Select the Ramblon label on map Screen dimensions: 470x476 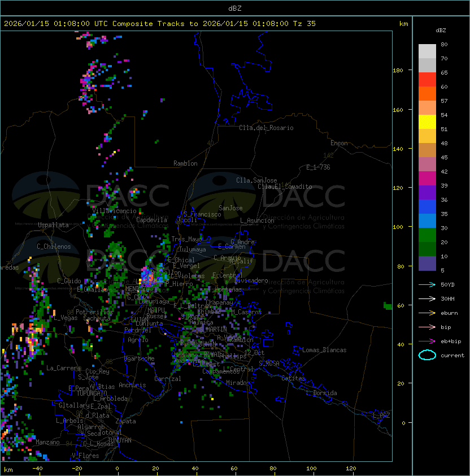click(x=185, y=163)
